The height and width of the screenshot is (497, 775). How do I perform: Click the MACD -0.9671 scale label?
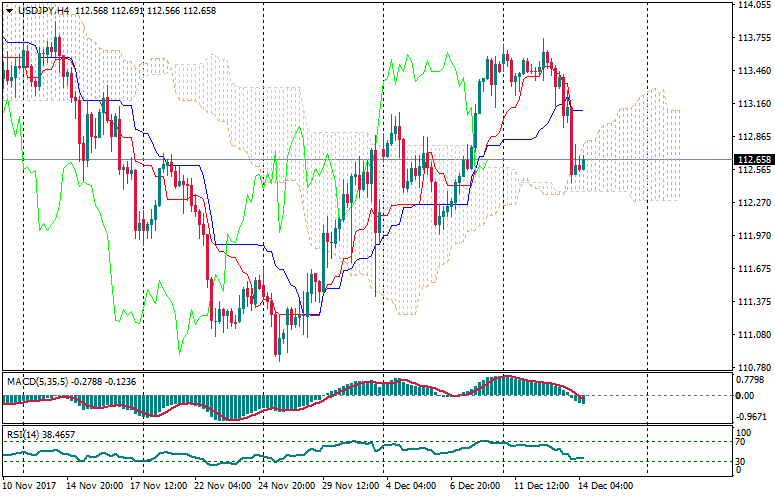pyautogui.click(x=749, y=416)
